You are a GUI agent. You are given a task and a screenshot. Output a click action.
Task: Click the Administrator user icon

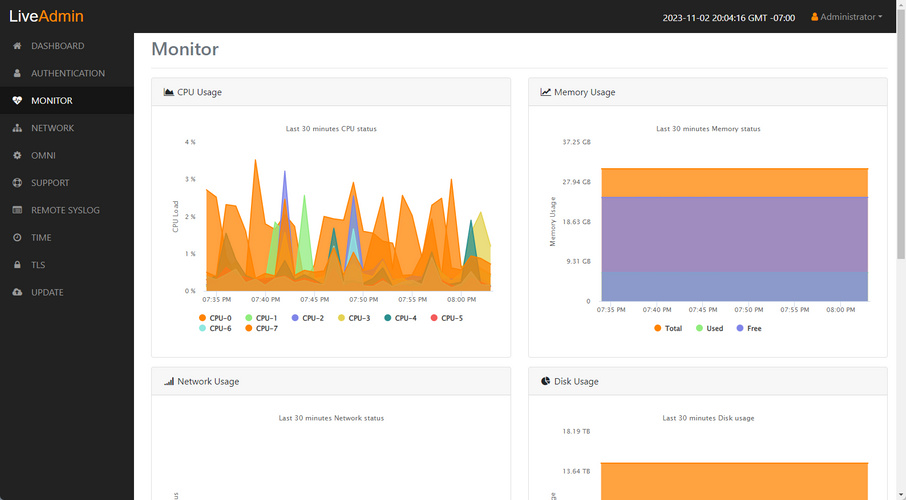click(815, 17)
